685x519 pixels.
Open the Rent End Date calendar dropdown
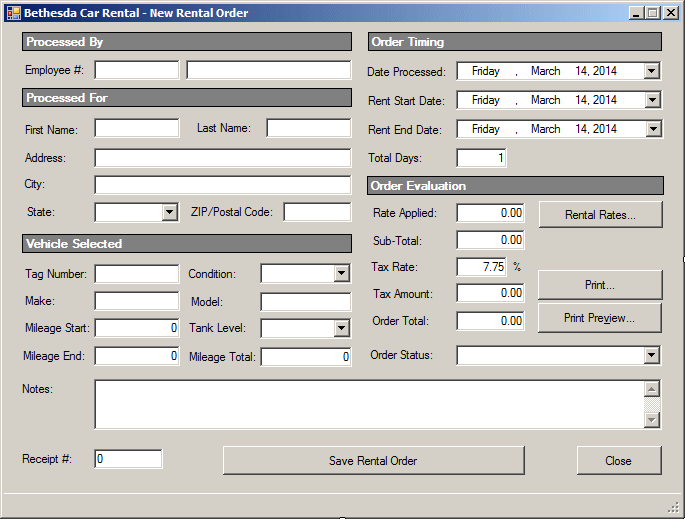pos(653,129)
